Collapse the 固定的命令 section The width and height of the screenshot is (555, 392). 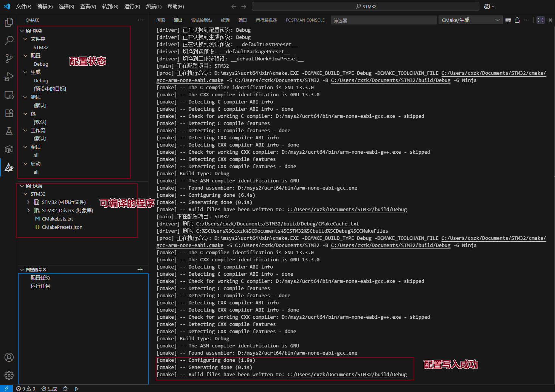click(x=22, y=270)
